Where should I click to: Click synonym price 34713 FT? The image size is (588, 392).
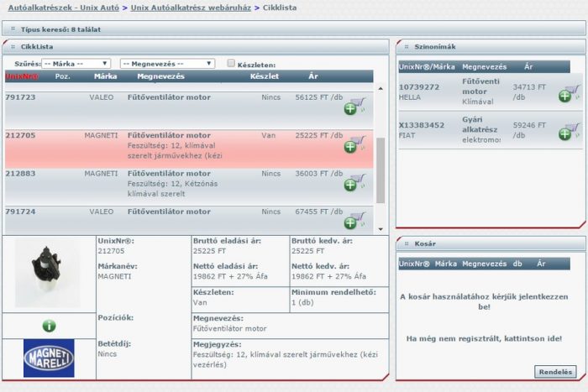529,91
